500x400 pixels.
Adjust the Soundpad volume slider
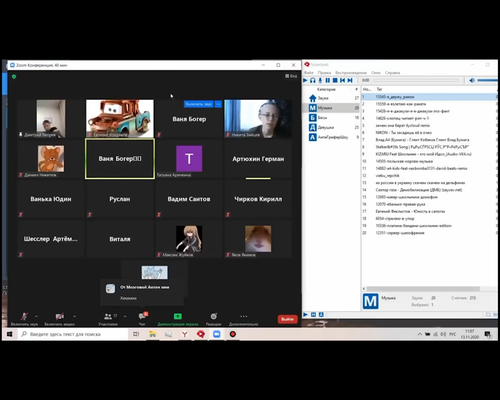[x=487, y=80]
